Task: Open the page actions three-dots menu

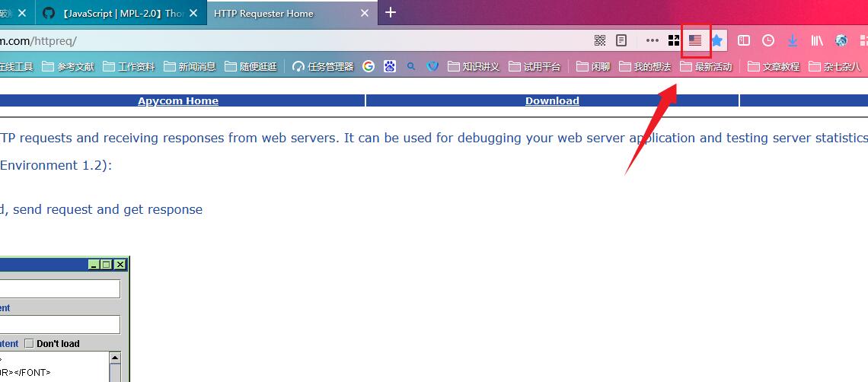Action: [x=652, y=40]
